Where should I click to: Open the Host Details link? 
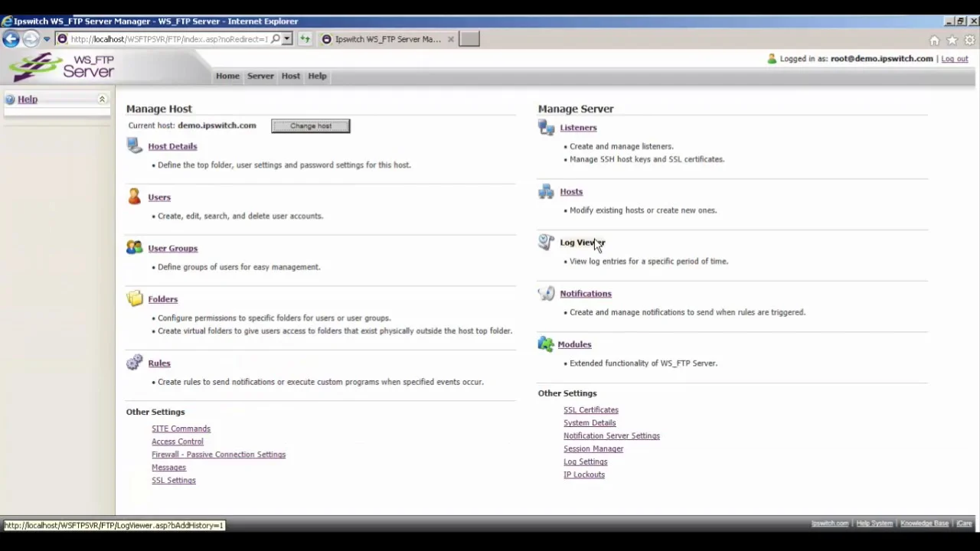point(172,146)
